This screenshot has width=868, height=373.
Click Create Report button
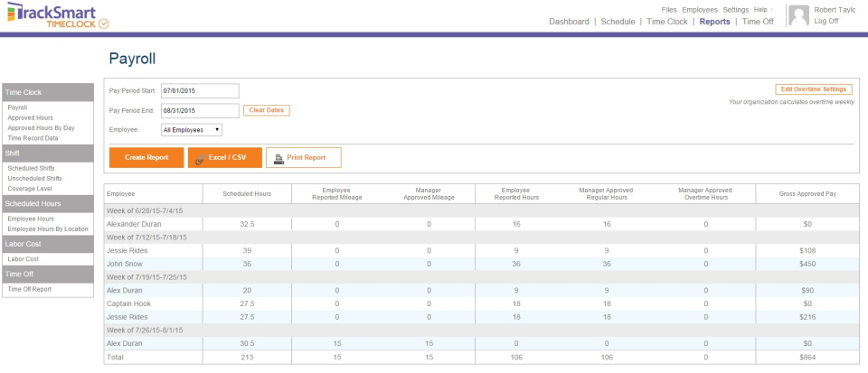pos(146,157)
